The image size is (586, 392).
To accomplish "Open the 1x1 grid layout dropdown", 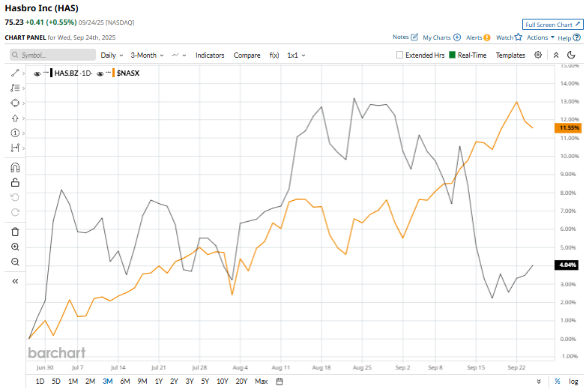I will coord(296,55).
